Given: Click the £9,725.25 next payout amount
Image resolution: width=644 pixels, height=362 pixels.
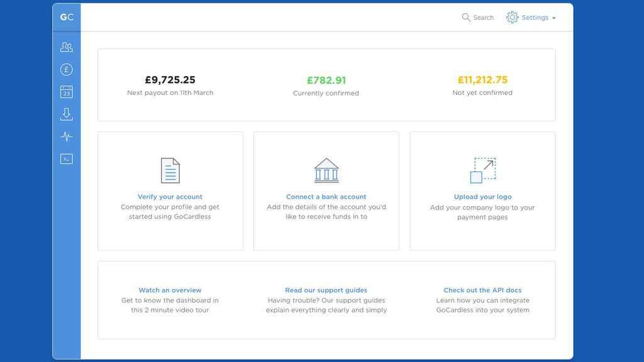Looking at the screenshot, I should (x=170, y=80).
